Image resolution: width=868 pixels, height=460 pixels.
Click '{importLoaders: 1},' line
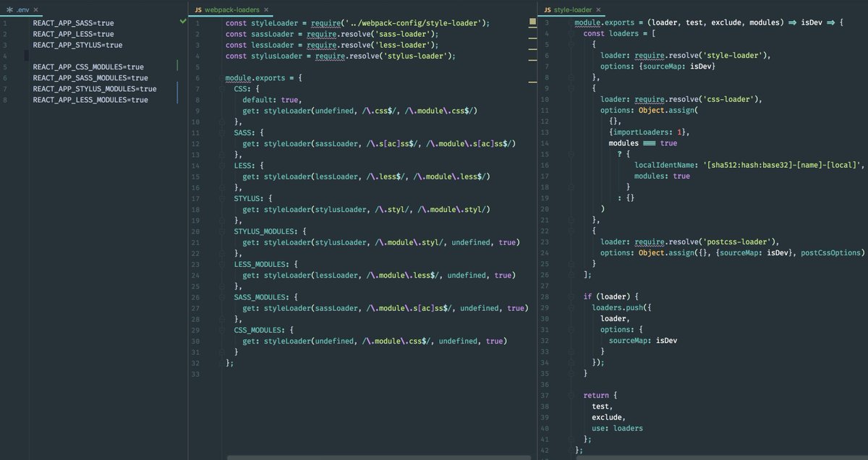pyautogui.click(x=650, y=133)
